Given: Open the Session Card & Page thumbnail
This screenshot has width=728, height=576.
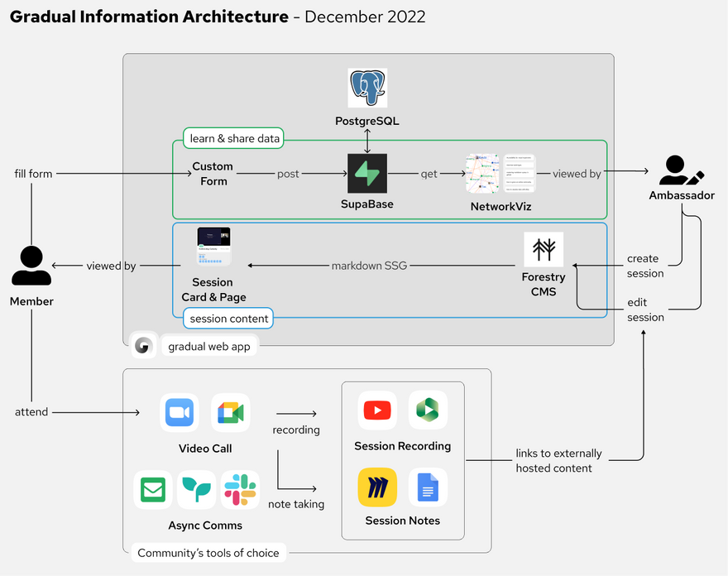Looking at the screenshot, I should tap(213, 247).
